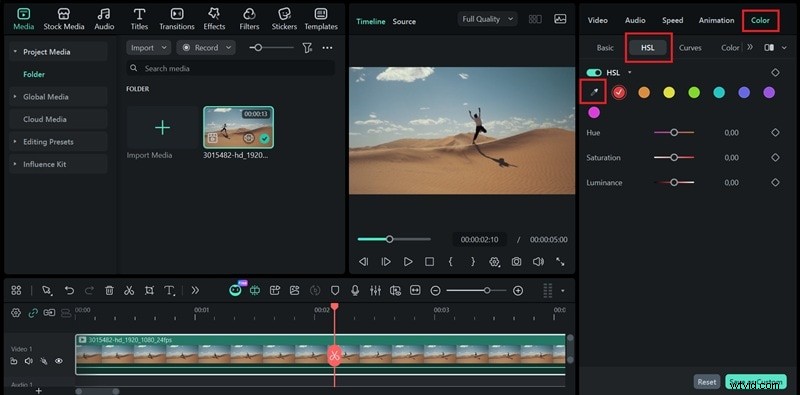Toggle the HSL enable switch
The image size is (800, 395).
(594, 72)
